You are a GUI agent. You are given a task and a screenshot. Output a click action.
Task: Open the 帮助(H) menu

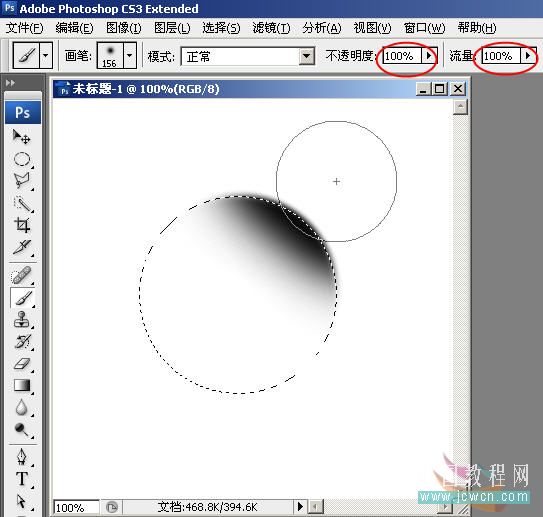pyautogui.click(x=477, y=28)
